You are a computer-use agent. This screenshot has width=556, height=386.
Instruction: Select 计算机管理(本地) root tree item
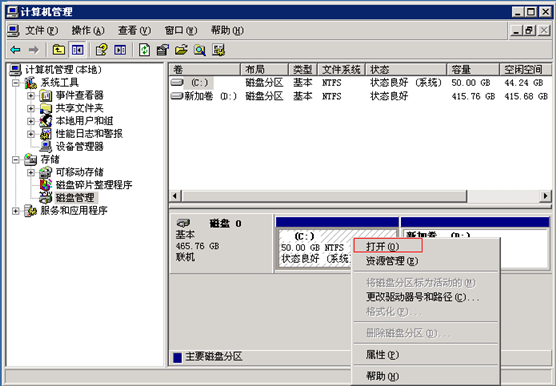click(63, 69)
